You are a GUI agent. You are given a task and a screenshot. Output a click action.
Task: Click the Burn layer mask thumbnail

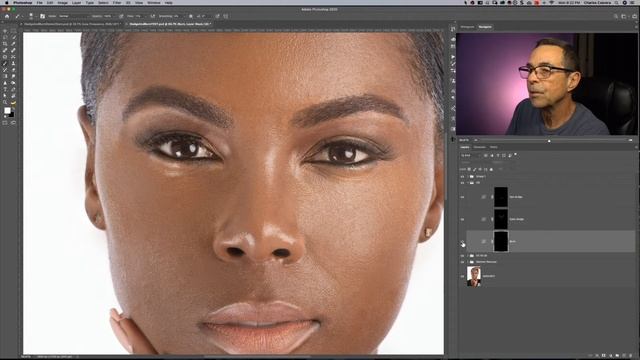pos(501,241)
